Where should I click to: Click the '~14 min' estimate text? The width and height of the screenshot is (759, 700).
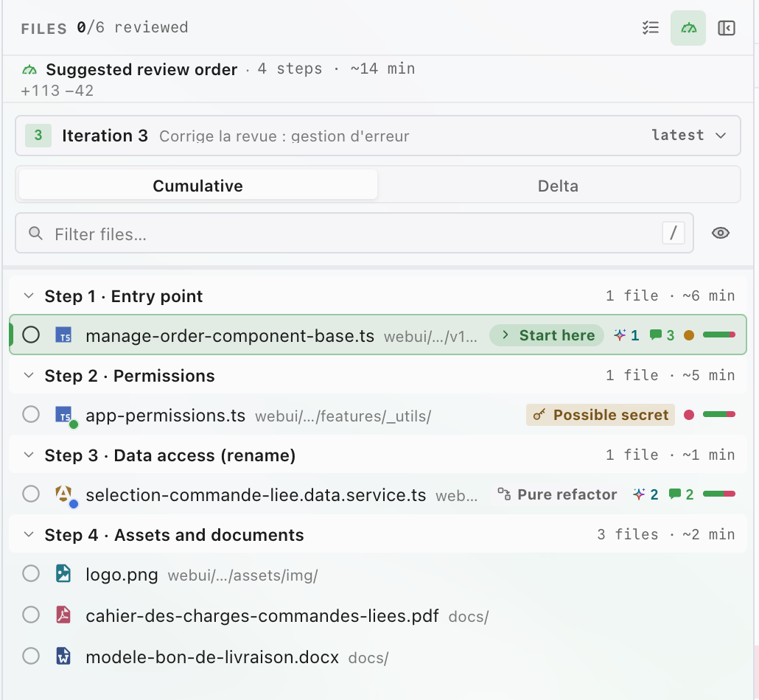coord(382,69)
